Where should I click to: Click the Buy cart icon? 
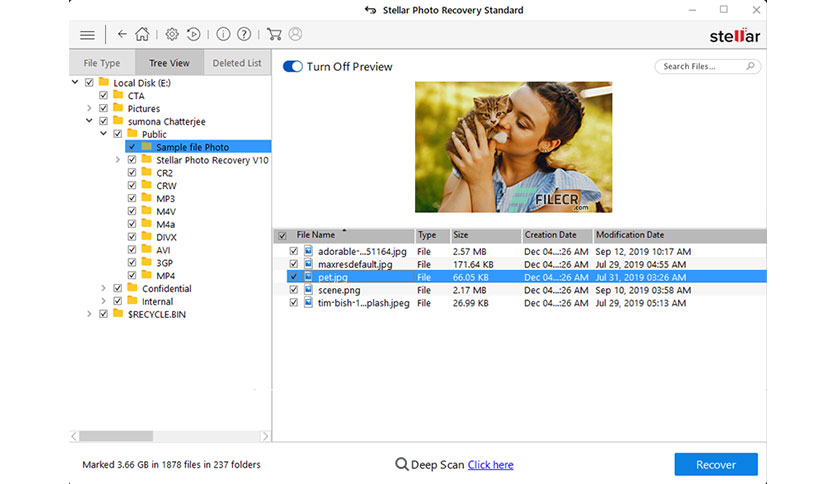tap(274, 34)
